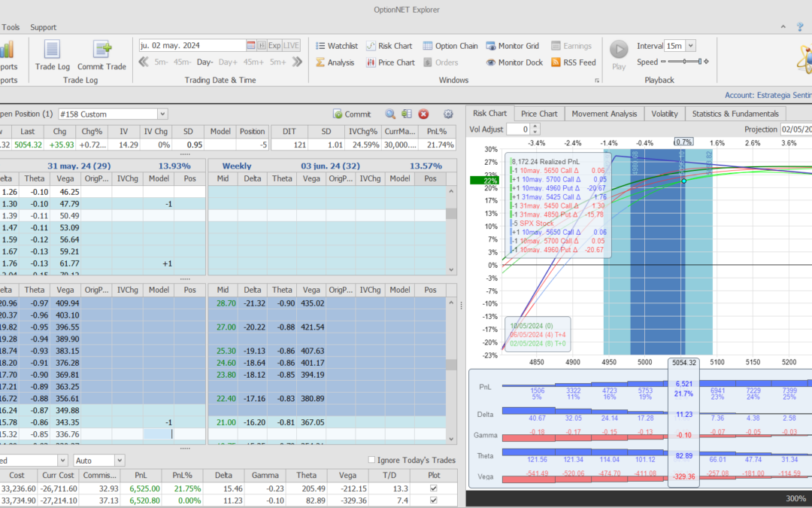Switch to the Movement Analysis tab

click(x=604, y=114)
